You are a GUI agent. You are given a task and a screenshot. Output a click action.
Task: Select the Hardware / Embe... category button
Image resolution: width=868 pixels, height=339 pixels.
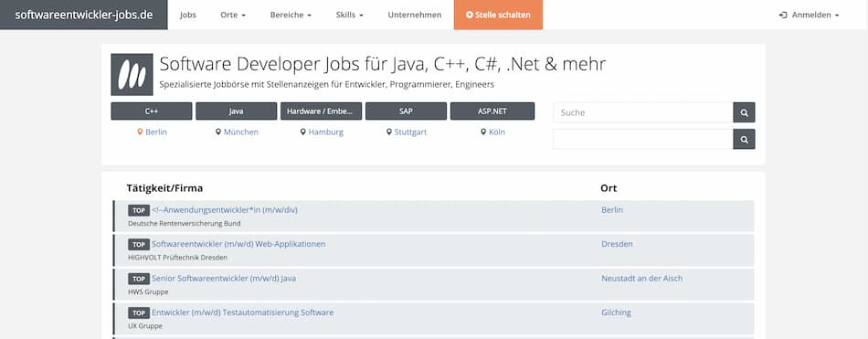[321, 111]
